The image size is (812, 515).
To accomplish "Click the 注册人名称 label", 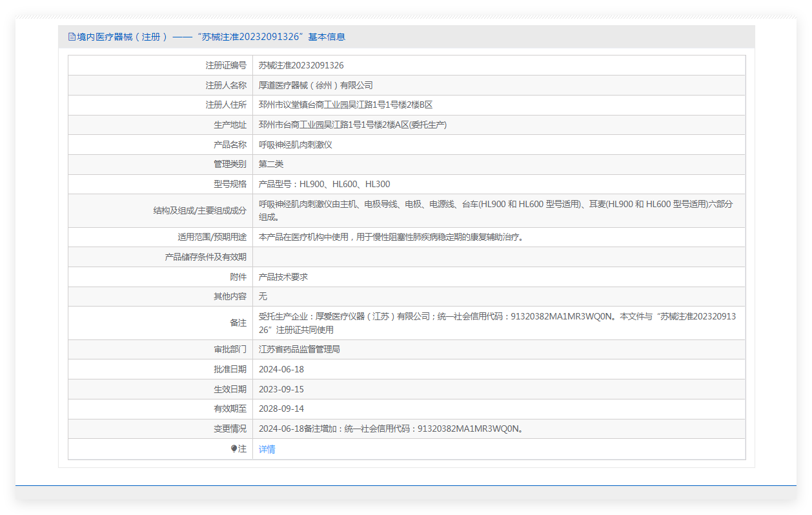I will pyautogui.click(x=226, y=85).
